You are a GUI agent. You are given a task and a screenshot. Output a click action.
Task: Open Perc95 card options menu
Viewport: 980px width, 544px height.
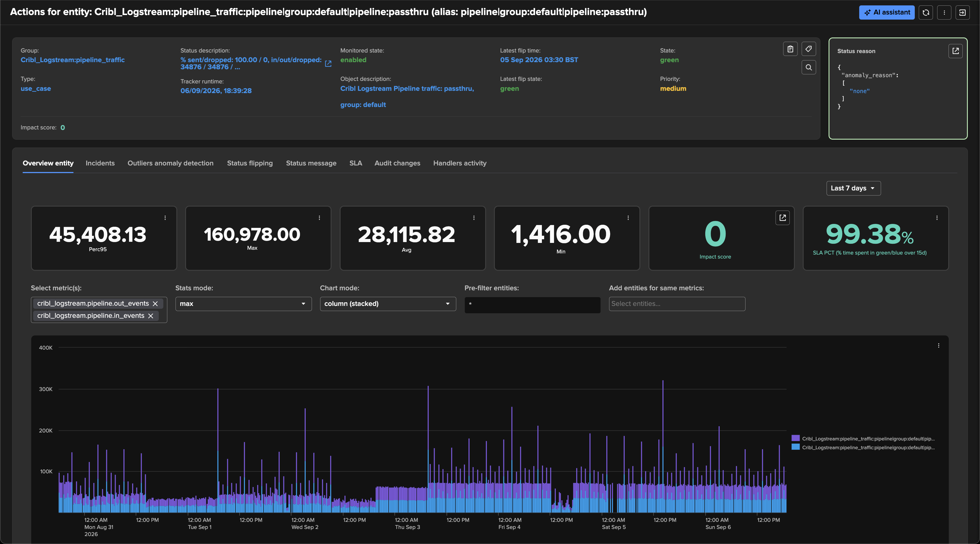(165, 218)
